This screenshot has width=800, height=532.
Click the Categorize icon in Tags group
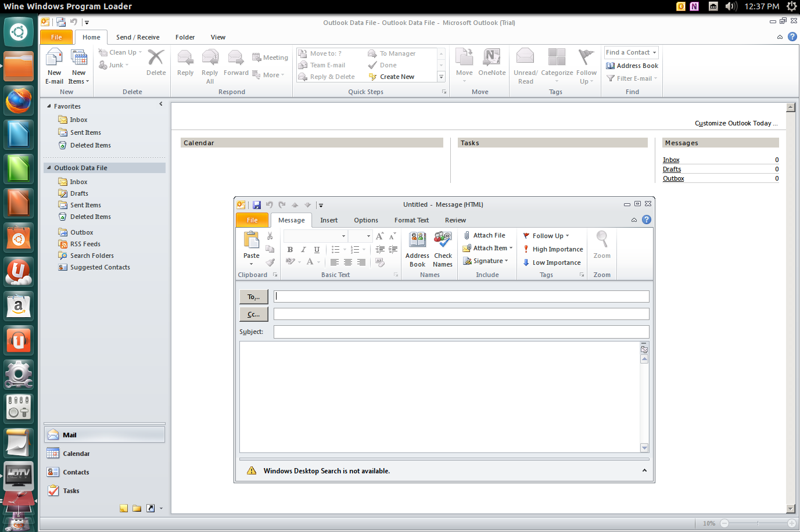tap(557, 57)
